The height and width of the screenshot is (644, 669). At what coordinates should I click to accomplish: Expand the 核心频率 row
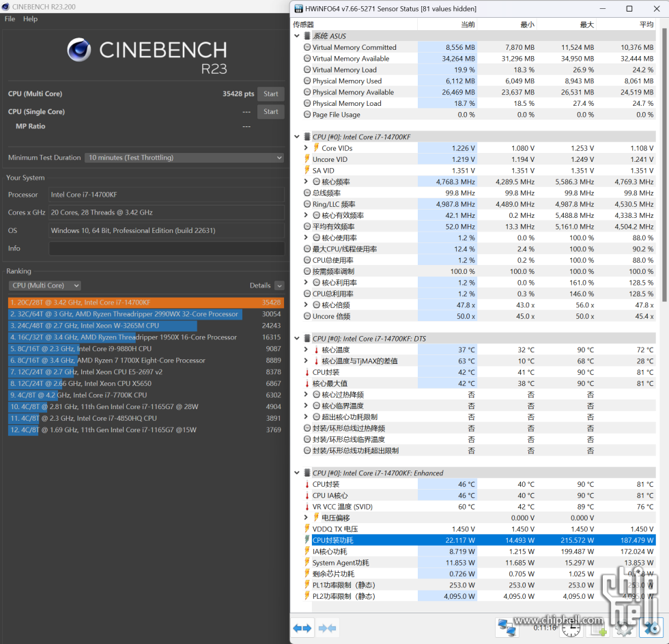pyautogui.click(x=306, y=182)
